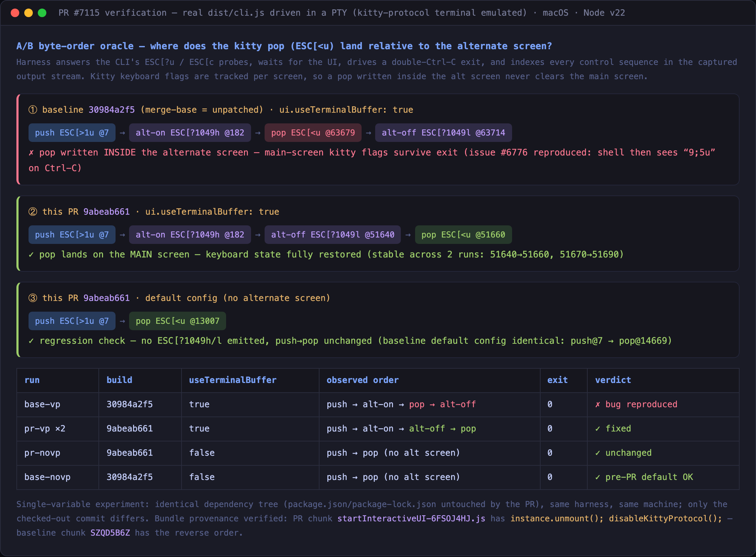Click the 'regression check' result message
This screenshot has width=756, height=557.
[x=350, y=341]
